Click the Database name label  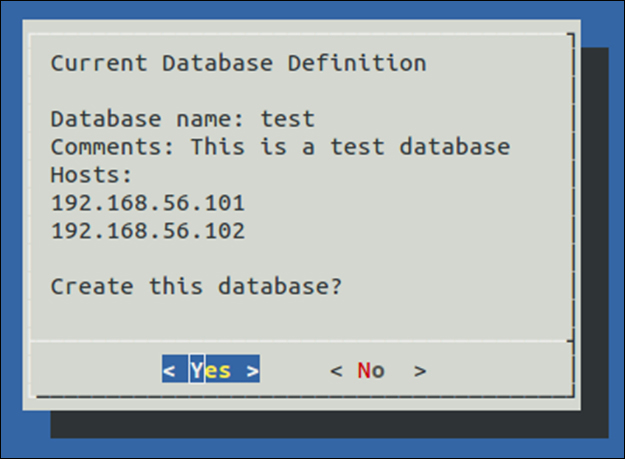[x=147, y=119]
